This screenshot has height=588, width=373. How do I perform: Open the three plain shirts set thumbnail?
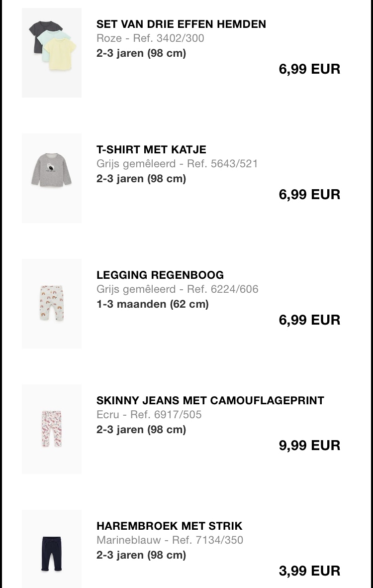52,52
